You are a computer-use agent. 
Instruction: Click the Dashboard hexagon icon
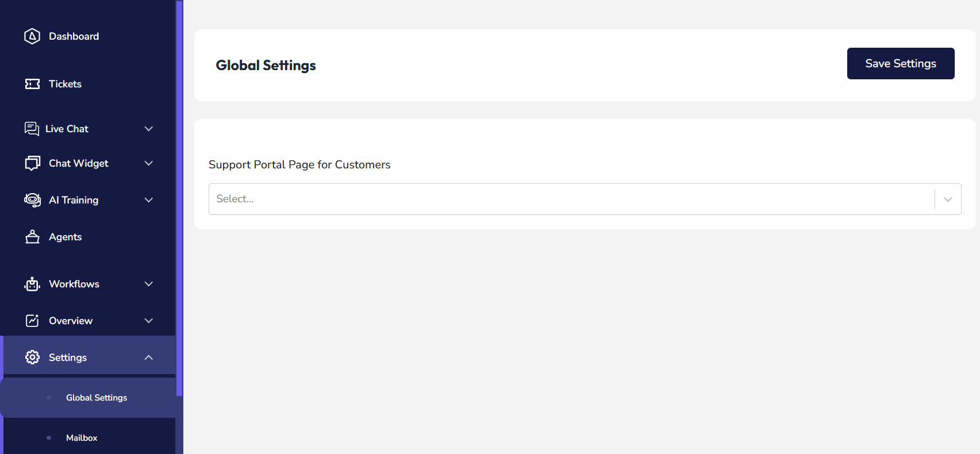32,36
